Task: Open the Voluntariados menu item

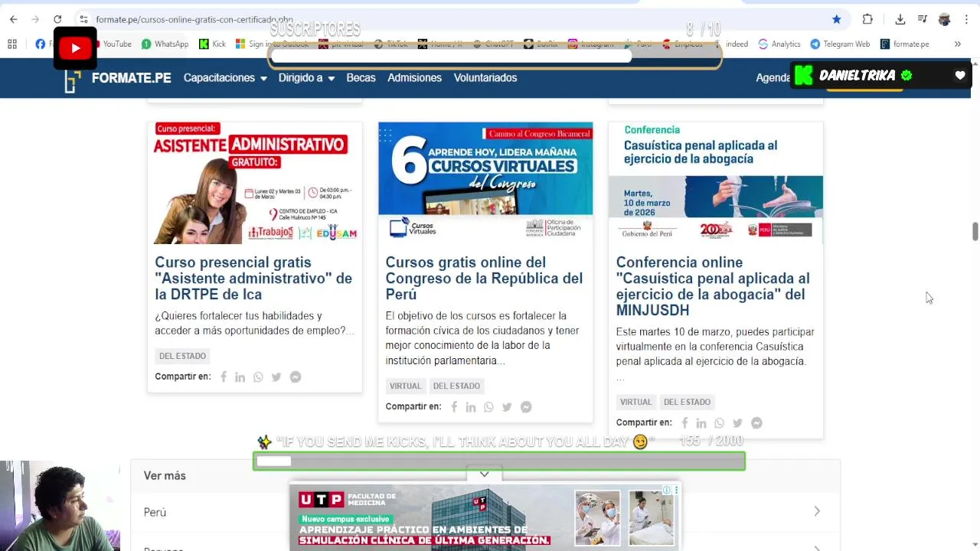Action: click(485, 78)
